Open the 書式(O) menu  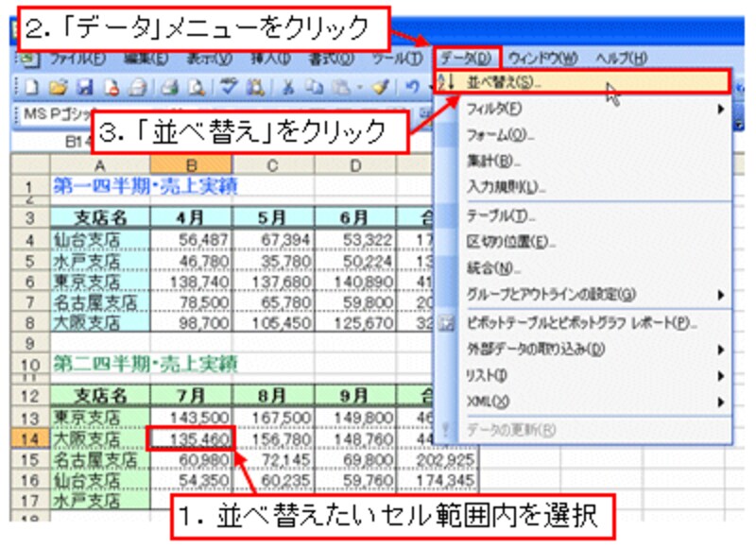pos(331,59)
